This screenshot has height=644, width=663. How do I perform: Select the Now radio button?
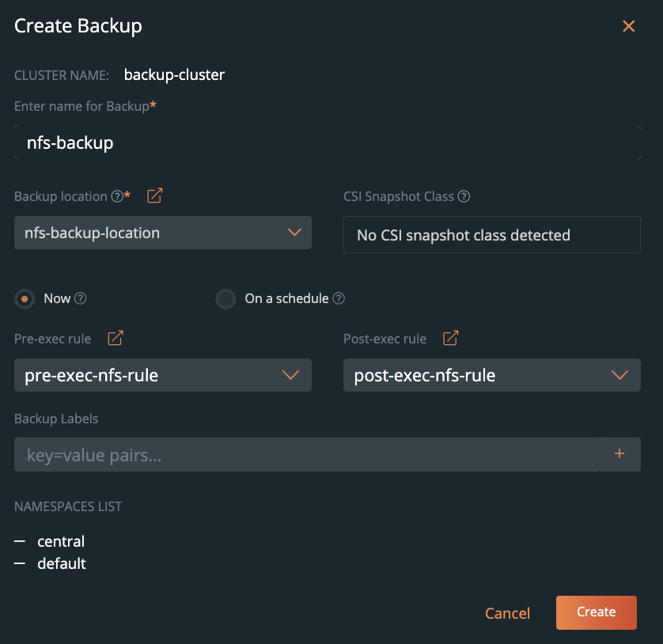(x=25, y=299)
